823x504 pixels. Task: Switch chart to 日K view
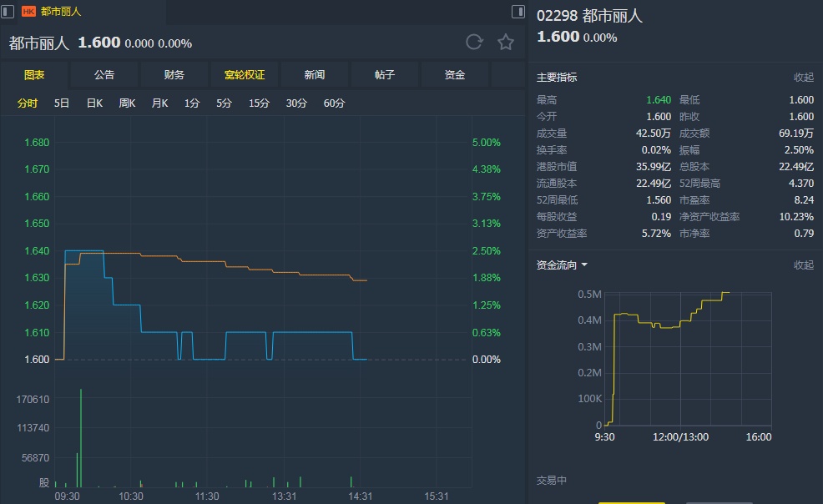pyautogui.click(x=94, y=103)
